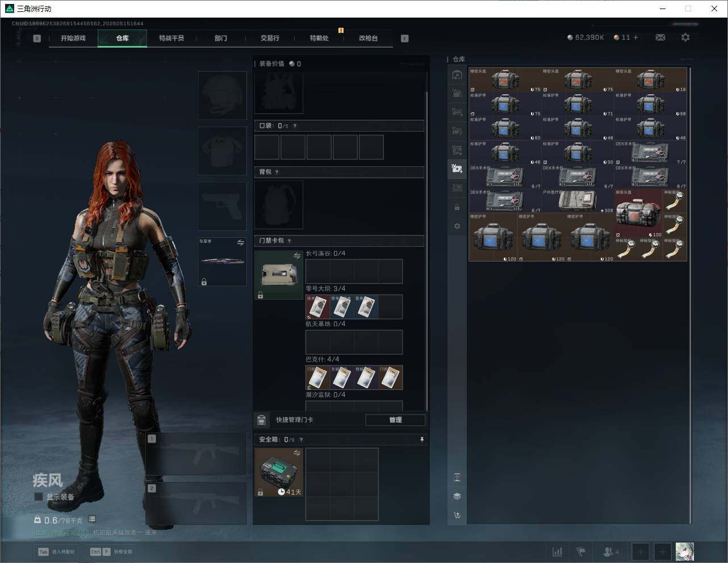Click the last keycard under 巴克什

point(390,377)
